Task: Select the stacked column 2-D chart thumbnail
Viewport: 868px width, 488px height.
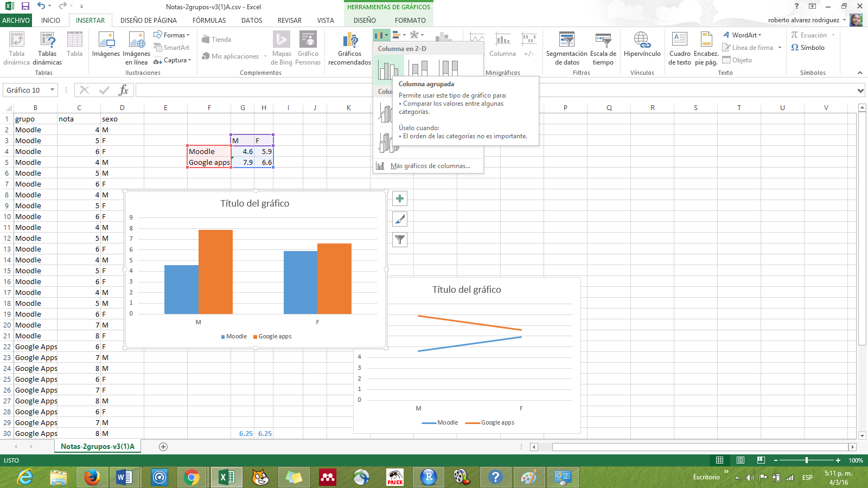Action: 419,69
